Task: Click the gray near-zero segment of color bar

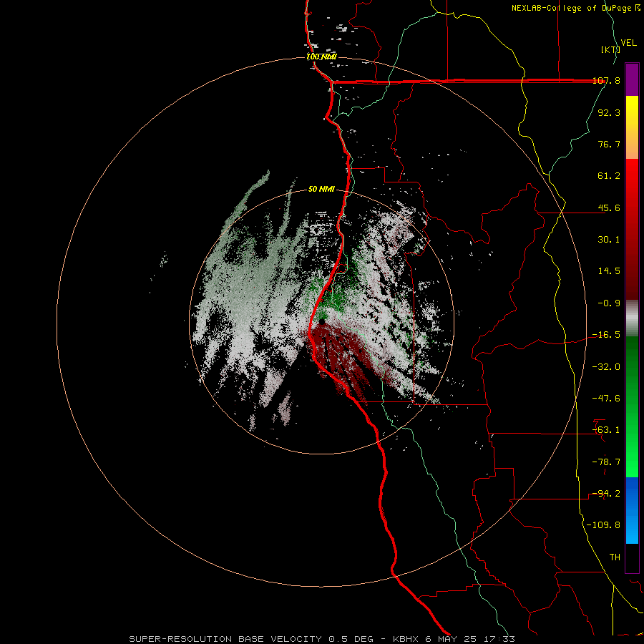Action: coord(632,318)
